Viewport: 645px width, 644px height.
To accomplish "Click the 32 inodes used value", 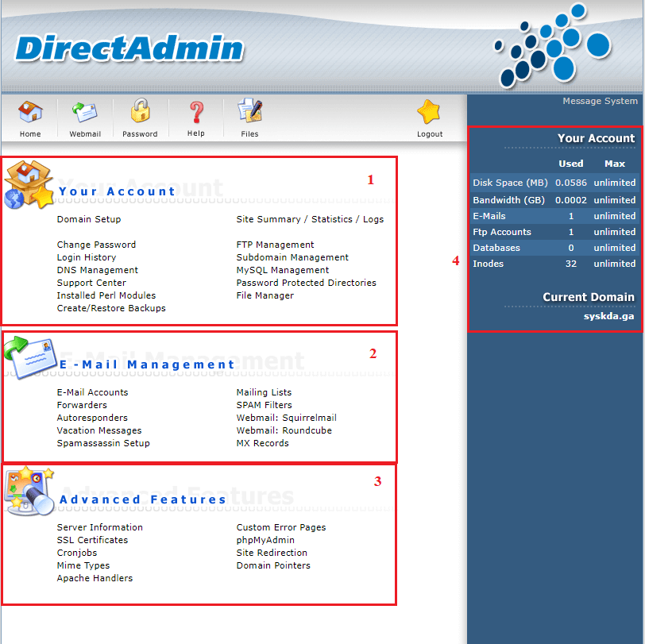I will [x=570, y=264].
